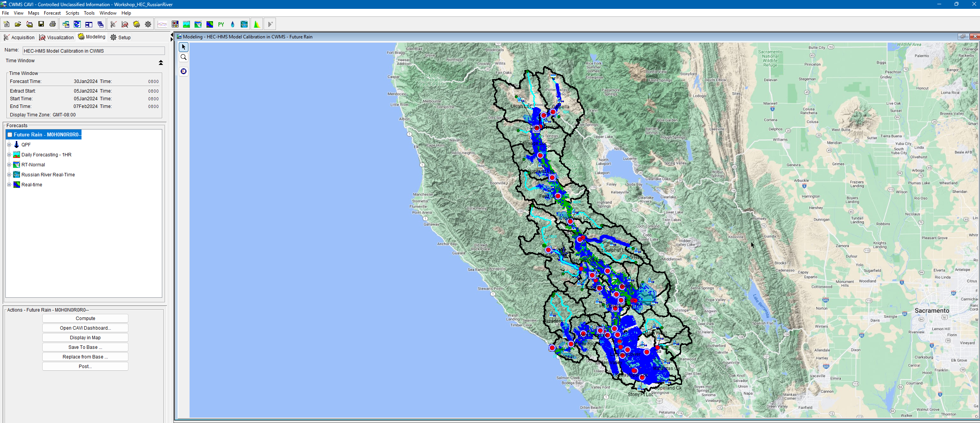Select the magnifier zoom tool in map
Image resolution: width=980 pixels, height=423 pixels.
pyautogui.click(x=184, y=58)
